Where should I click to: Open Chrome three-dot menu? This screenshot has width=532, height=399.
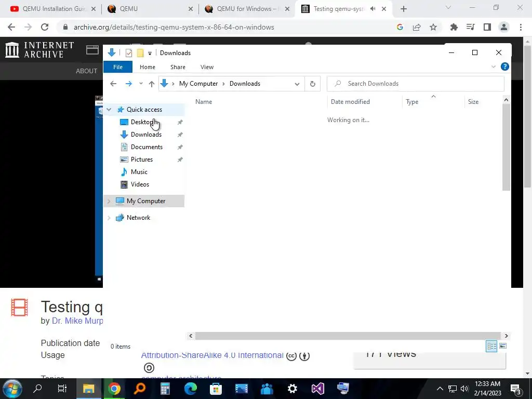click(521, 27)
